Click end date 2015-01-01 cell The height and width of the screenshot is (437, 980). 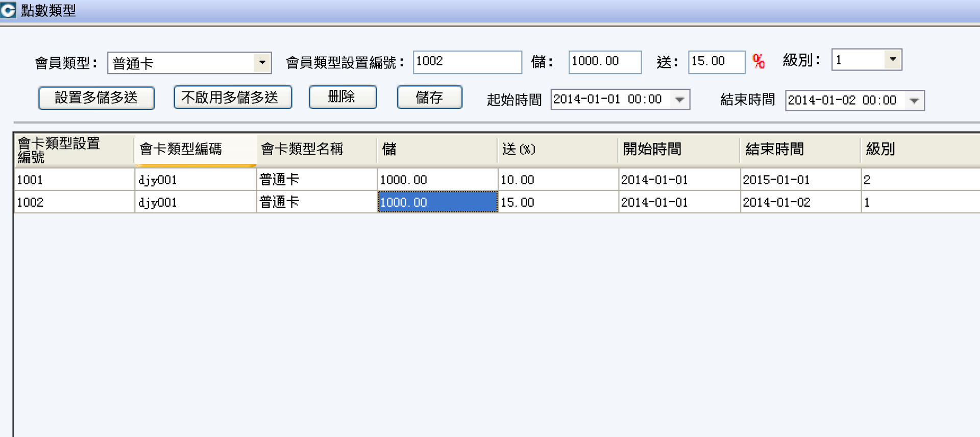click(801, 180)
